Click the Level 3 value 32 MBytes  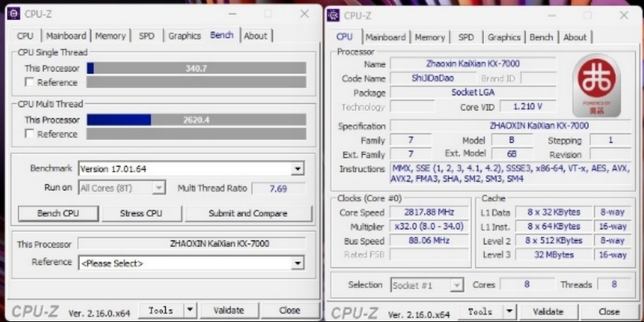point(554,254)
